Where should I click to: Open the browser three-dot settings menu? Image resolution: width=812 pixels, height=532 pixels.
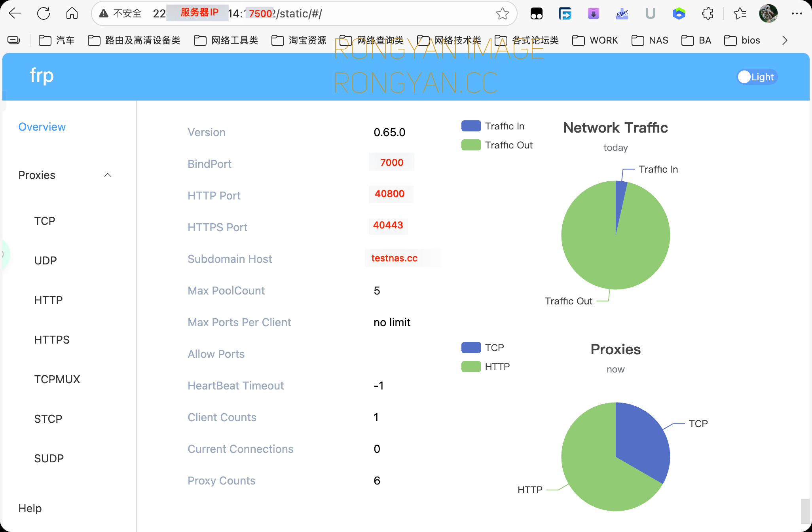pos(797,13)
